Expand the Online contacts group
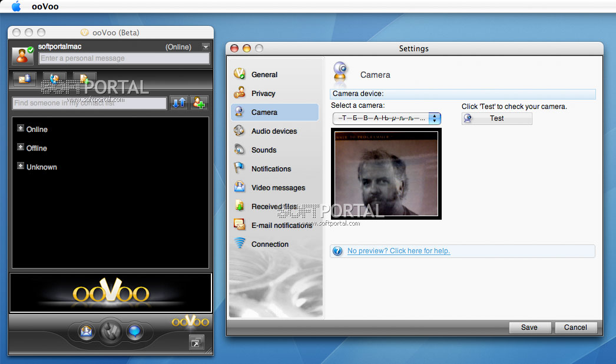Image resolution: width=616 pixels, height=364 pixels. (21, 128)
